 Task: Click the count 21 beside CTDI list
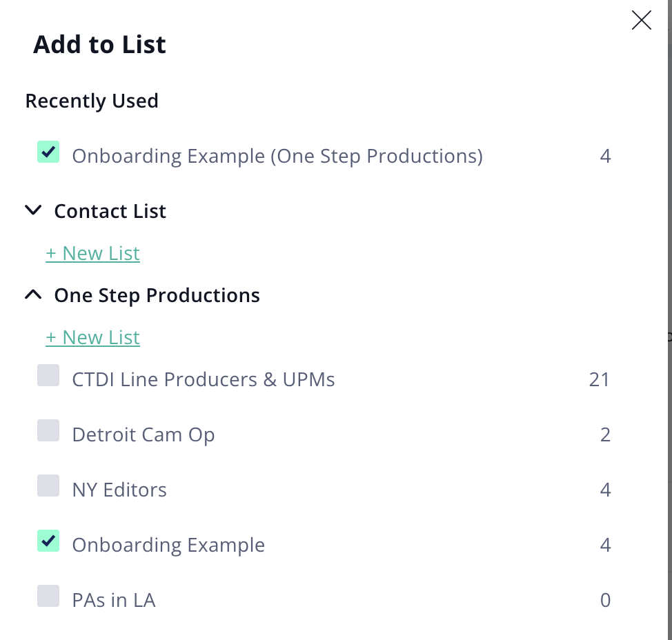coord(599,379)
